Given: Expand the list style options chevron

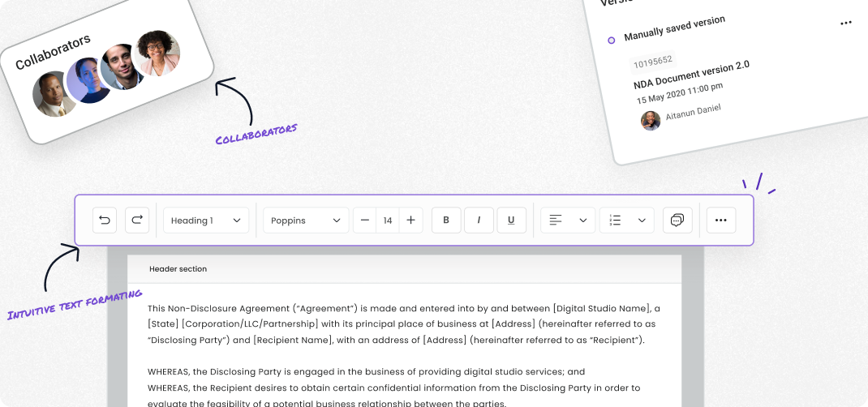Looking at the screenshot, I should point(642,220).
